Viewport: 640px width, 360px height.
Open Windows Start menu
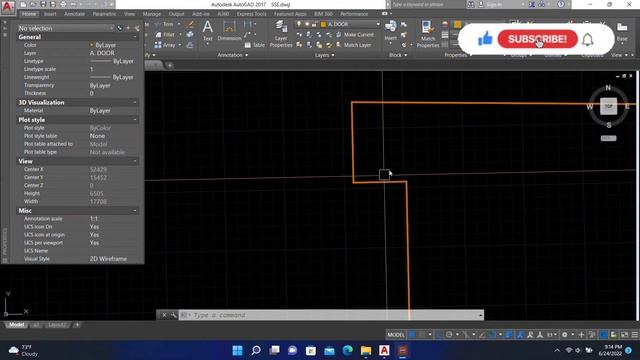(x=237, y=351)
